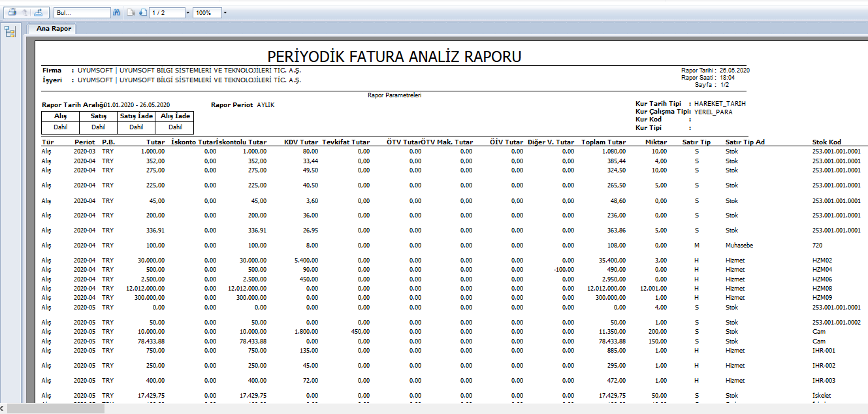Click the Stok Kod column header
This screenshot has height=414, width=868.
(826, 142)
